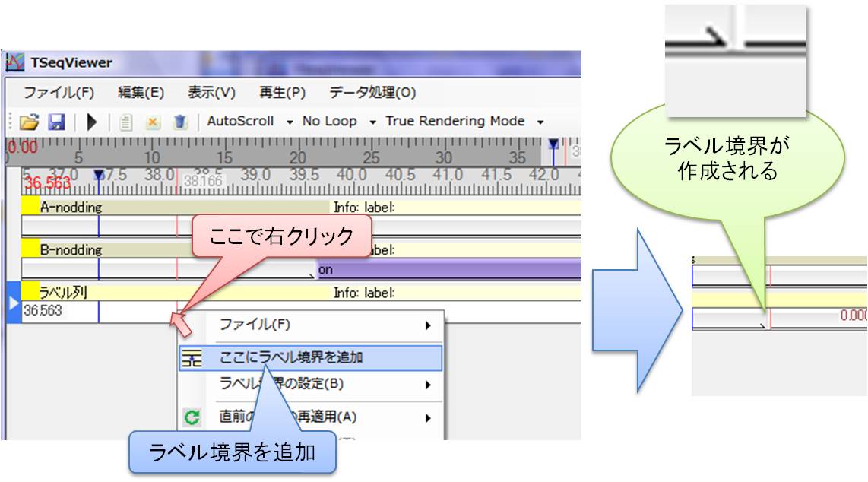Click the red 36.563 time readout
868x482 pixels.
point(47,183)
